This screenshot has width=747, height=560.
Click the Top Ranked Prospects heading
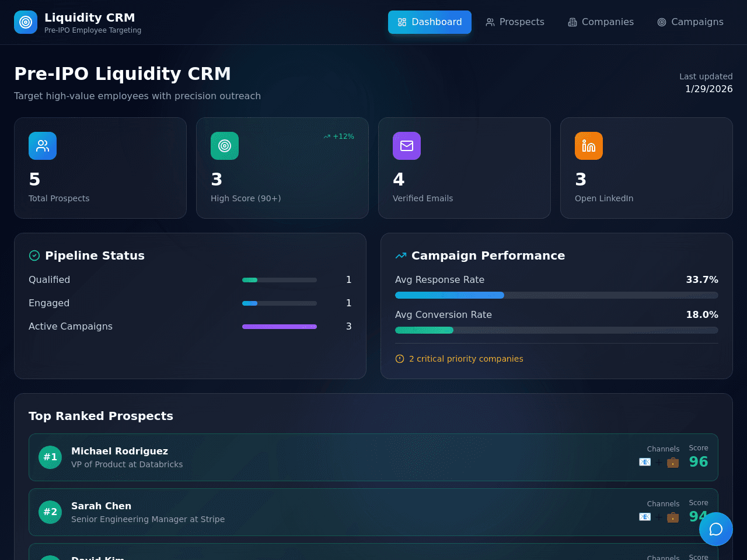click(x=101, y=416)
